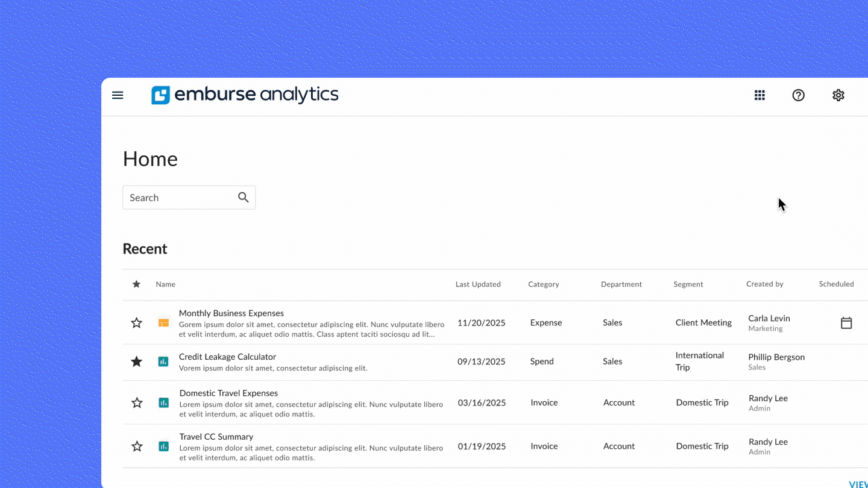Click Randy Lee in Domestic Travel Expenses row
Viewport: 868px width, 488px height.
click(x=768, y=398)
